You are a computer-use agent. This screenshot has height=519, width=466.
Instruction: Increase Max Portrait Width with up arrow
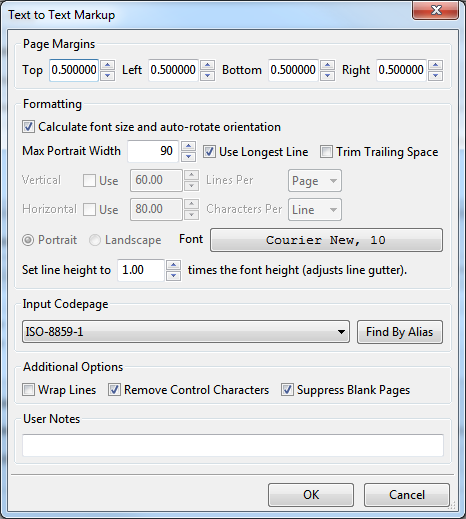click(x=188, y=146)
